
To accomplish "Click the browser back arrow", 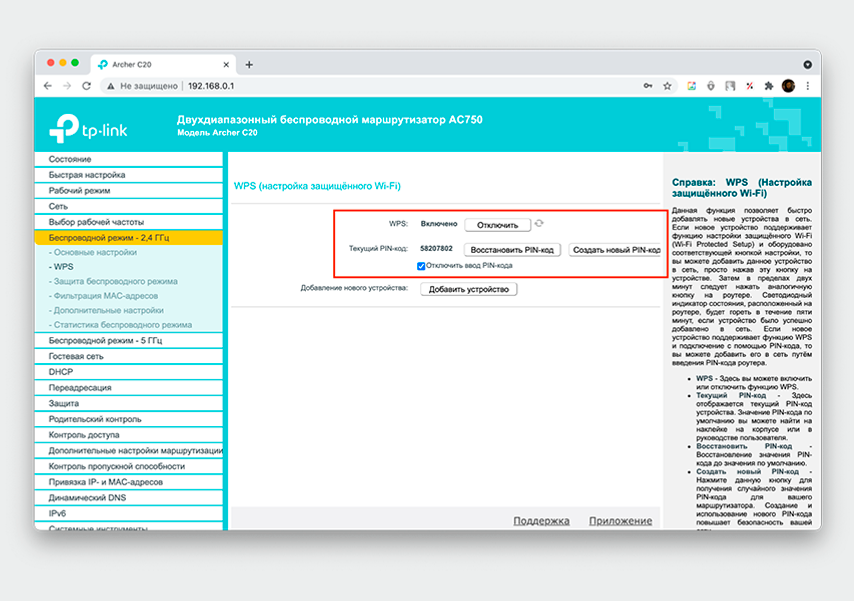I will (48, 86).
